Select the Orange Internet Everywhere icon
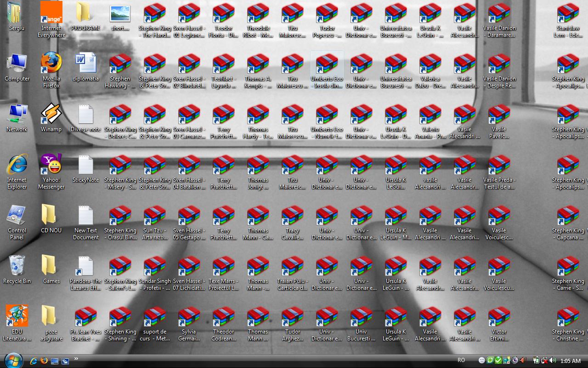 (51, 13)
